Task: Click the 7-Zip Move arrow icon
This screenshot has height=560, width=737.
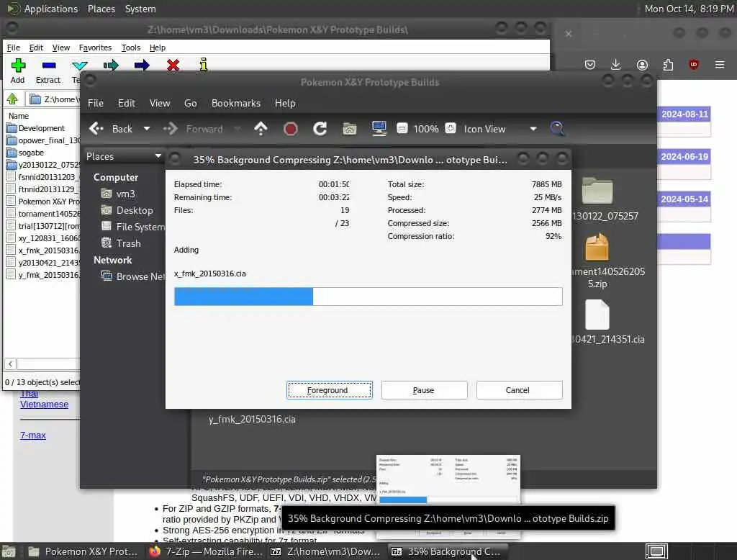Action: (x=142, y=65)
